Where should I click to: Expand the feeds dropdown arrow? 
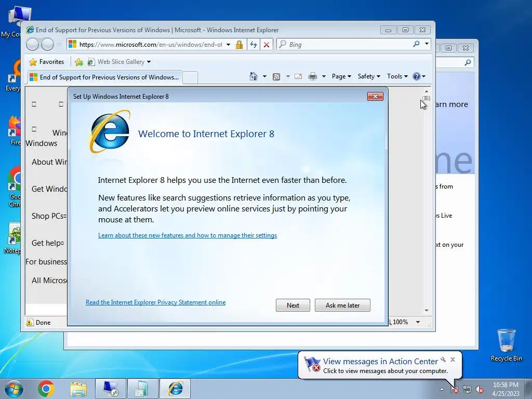pos(288,76)
